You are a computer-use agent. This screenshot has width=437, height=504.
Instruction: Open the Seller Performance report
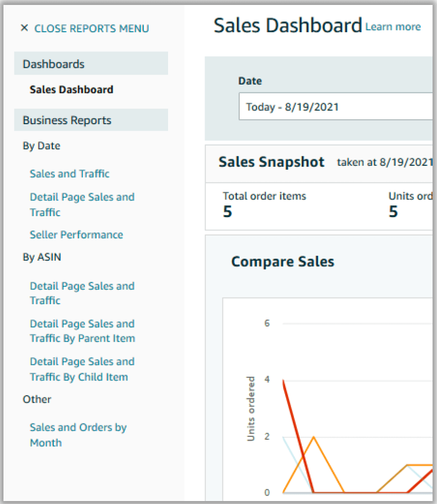coord(76,234)
